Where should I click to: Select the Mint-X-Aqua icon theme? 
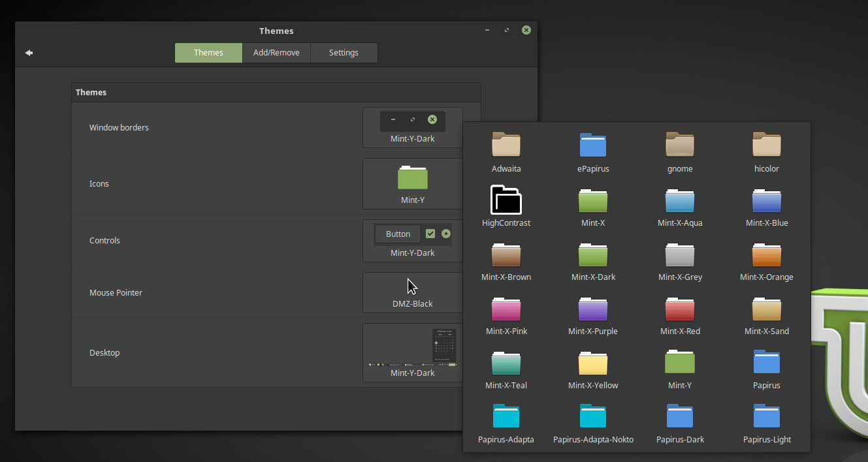(680, 204)
